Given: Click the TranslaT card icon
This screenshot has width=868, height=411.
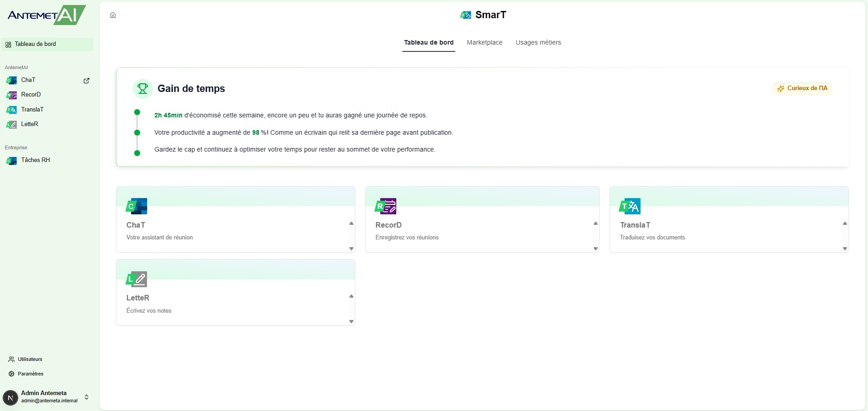Looking at the screenshot, I should click(630, 206).
